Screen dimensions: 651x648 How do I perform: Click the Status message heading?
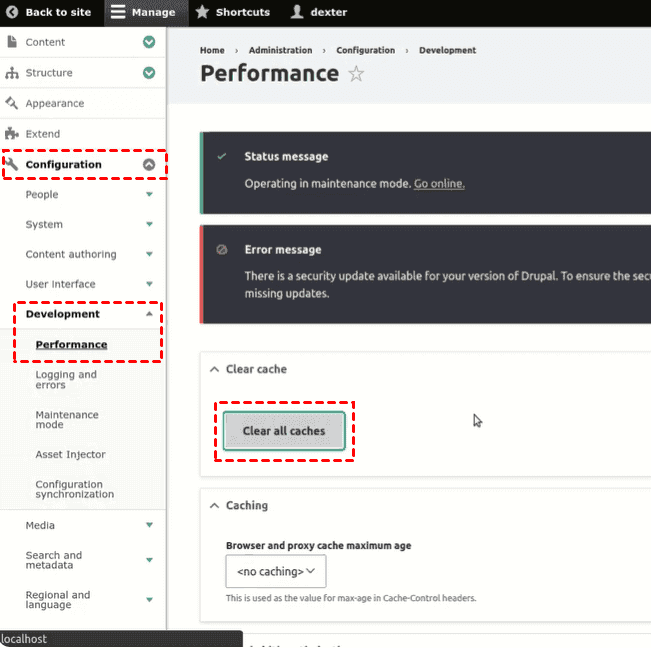(286, 156)
